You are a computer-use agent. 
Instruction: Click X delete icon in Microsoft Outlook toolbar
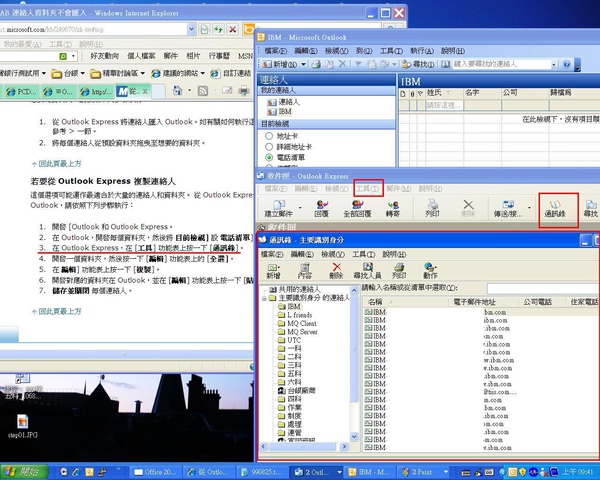coord(342,64)
